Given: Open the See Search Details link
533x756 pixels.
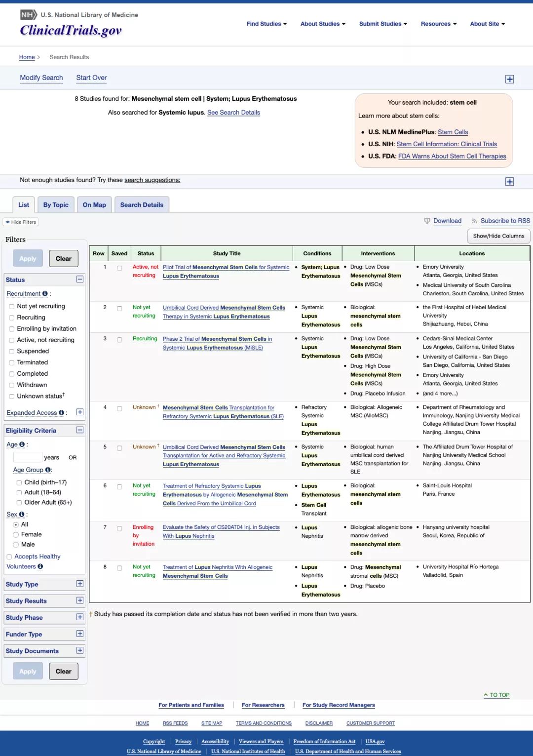Looking at the screenshot, I should click(233, 113).
